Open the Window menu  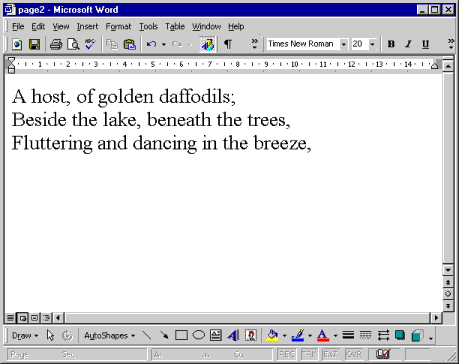206,26
